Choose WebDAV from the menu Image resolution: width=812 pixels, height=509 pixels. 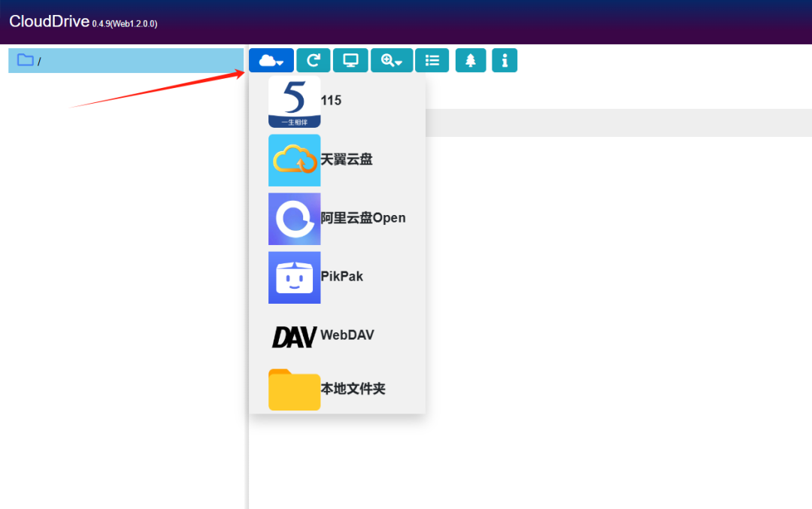pyautogui.click(x=347, y=335)
